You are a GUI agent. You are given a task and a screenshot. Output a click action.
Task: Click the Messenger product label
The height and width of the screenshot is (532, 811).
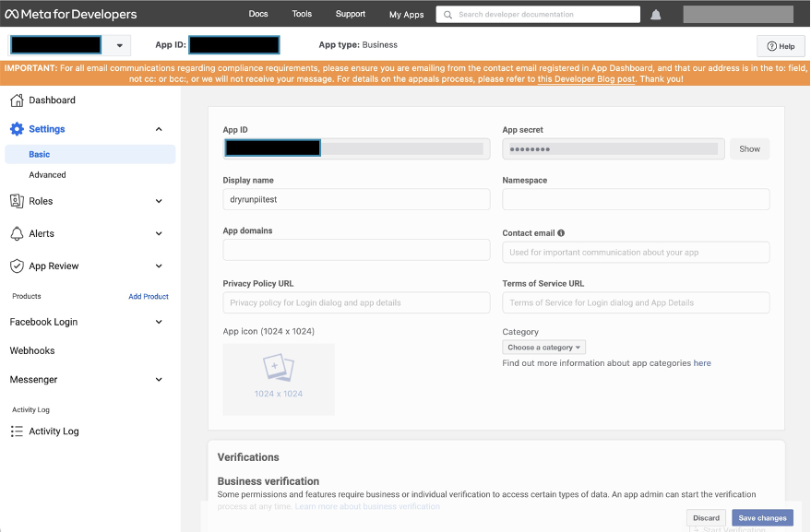tap(33, 380)
